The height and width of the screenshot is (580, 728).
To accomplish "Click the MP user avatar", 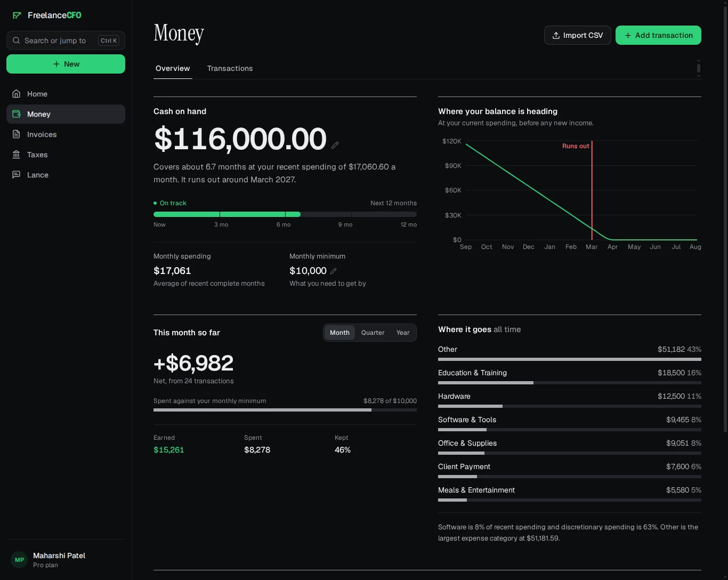I will (19, 560).
